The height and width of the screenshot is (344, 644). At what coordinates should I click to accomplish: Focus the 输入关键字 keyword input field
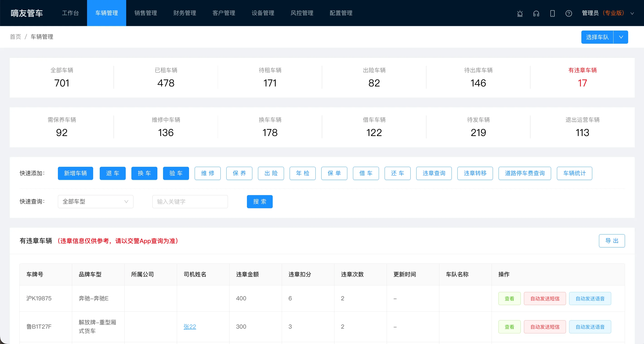click(x=190, y=201)
